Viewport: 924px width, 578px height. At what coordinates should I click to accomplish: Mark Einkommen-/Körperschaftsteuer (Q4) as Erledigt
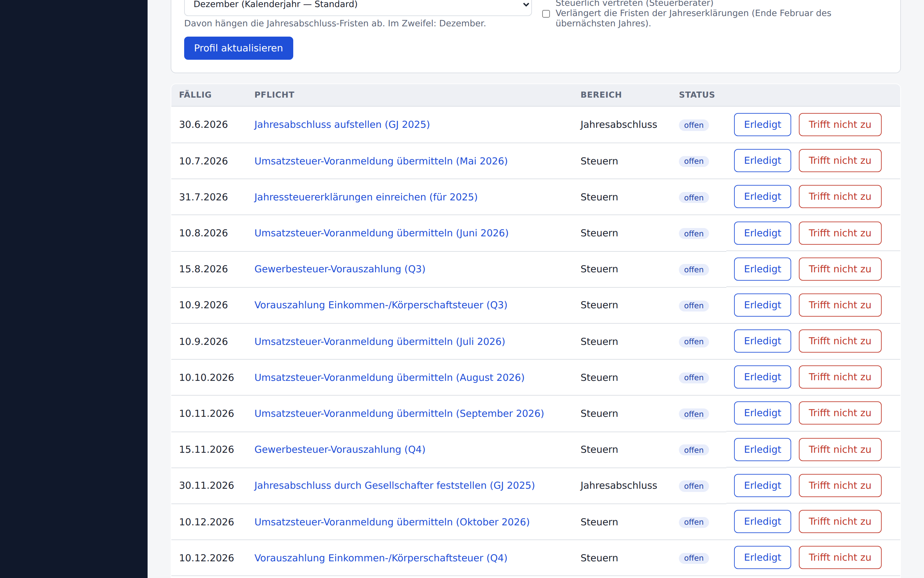click(762, 557)
